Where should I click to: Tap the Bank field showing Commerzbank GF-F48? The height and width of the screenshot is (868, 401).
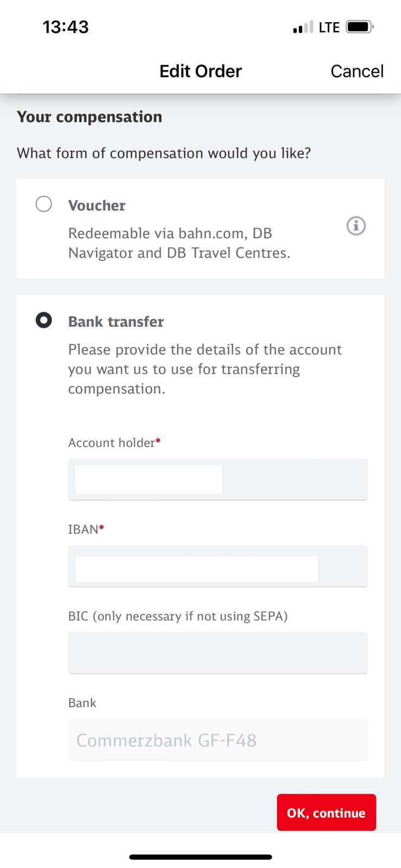218,739
